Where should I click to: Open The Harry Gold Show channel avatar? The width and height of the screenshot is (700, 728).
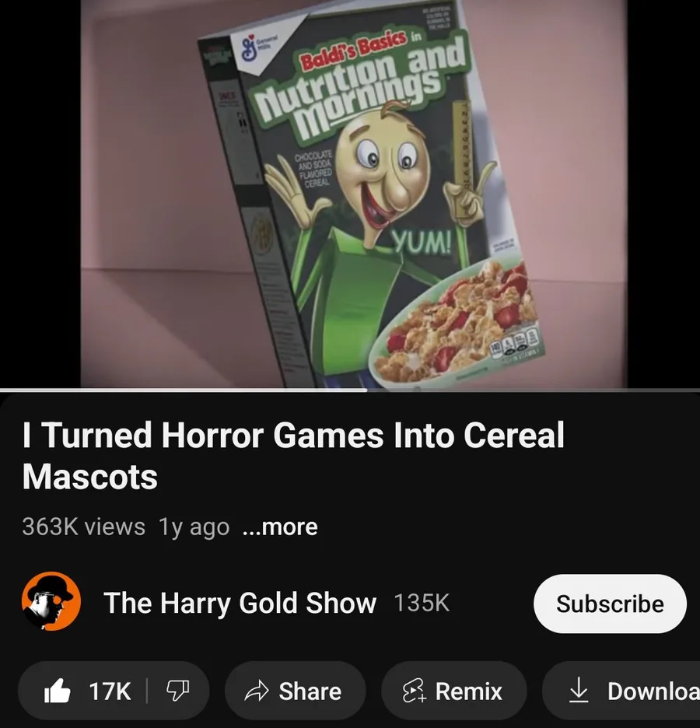click(x=51, y=601)
